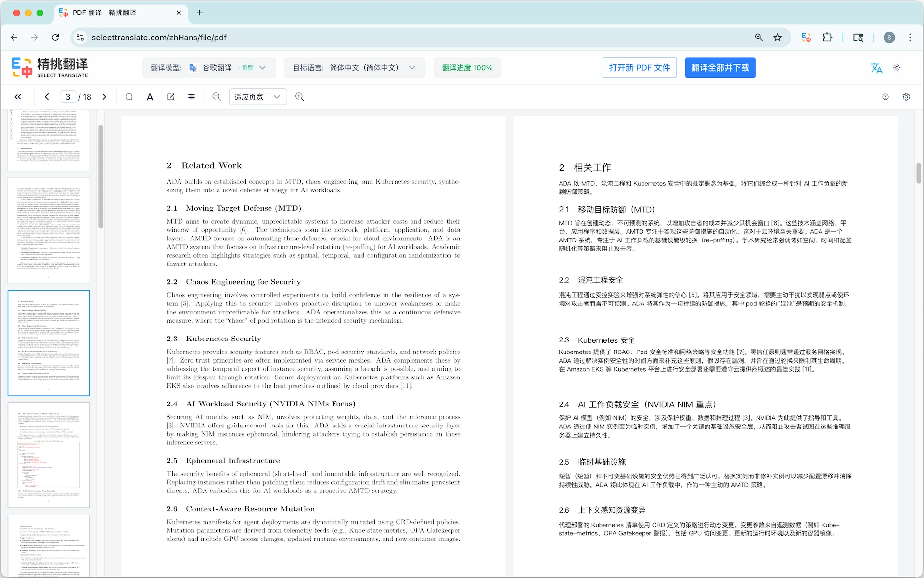Toggle light theme sun icon
The width and height of the screenshot is (924, 578).
click(897, 68)
